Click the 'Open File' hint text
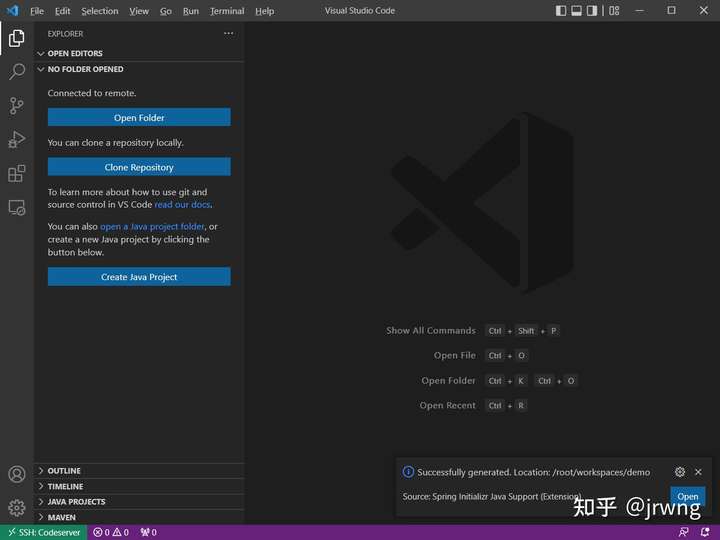The width and height of the screenshot is (720, 540). click(x=455, y=355)
